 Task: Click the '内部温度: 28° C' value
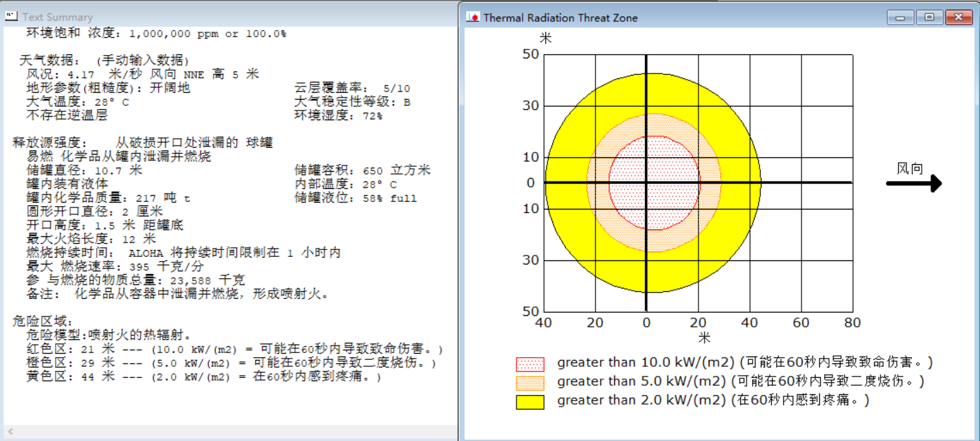345,184
